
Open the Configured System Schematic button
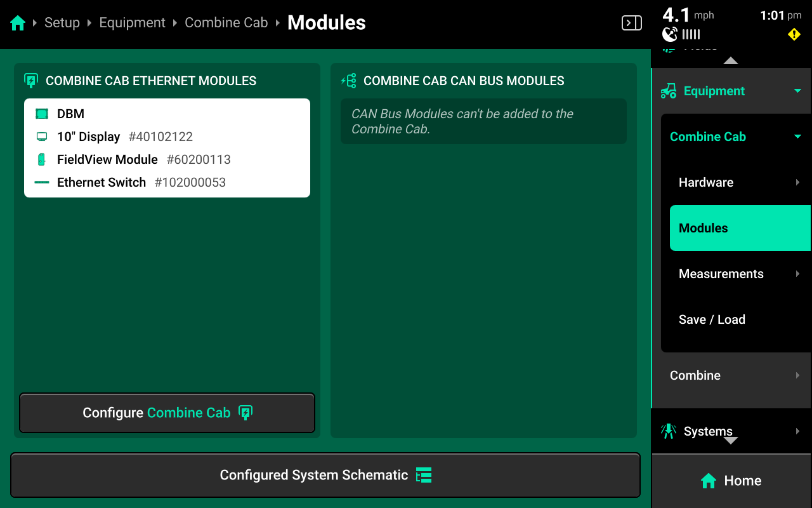pos(325,475)
